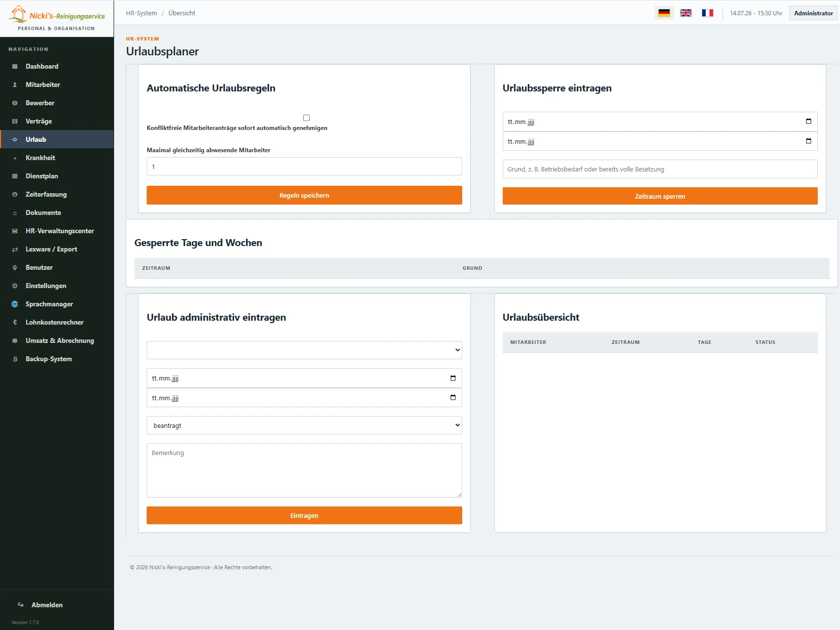Click the Regeln speichern button
The width and height of the screenshot is (840, 630).
(304, 195)
